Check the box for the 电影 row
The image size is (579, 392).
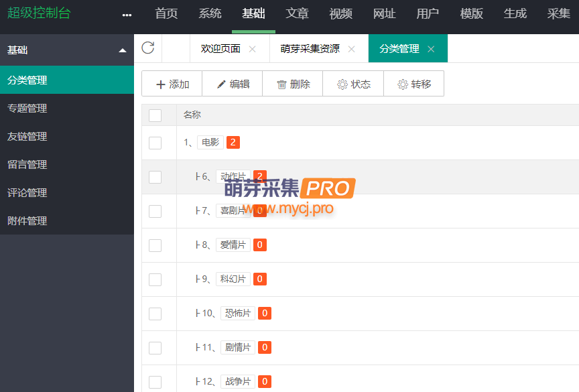pos(155,143)
